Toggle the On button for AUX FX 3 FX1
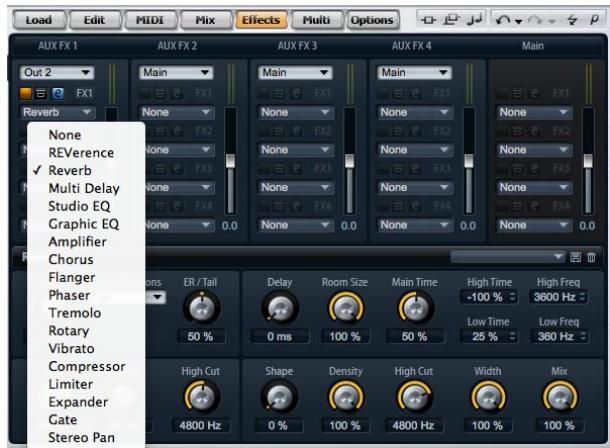Screen dimensions: 610x448 pyautogui.click(x=264, y=93)
